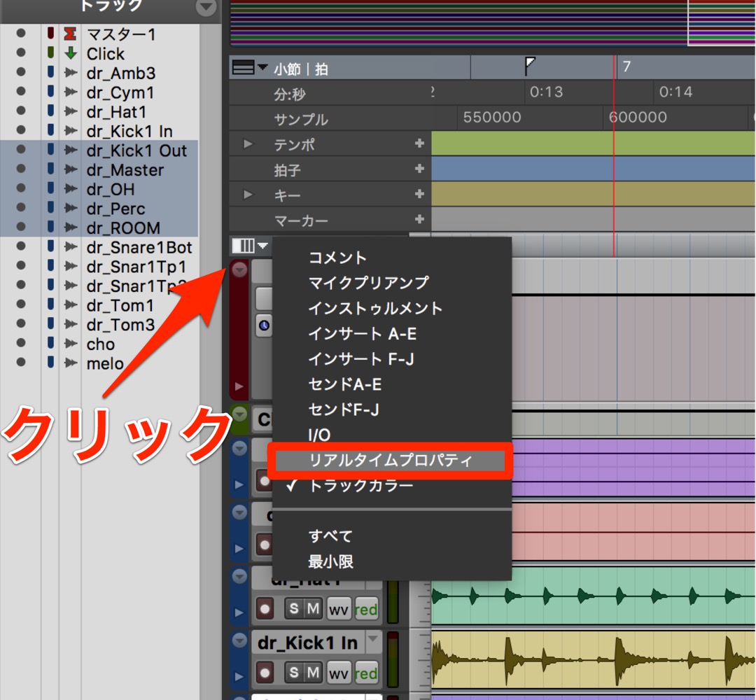This screenshot has width=756, height=700.
Task: Open the edit window column view selector
Action: point(249,246)
